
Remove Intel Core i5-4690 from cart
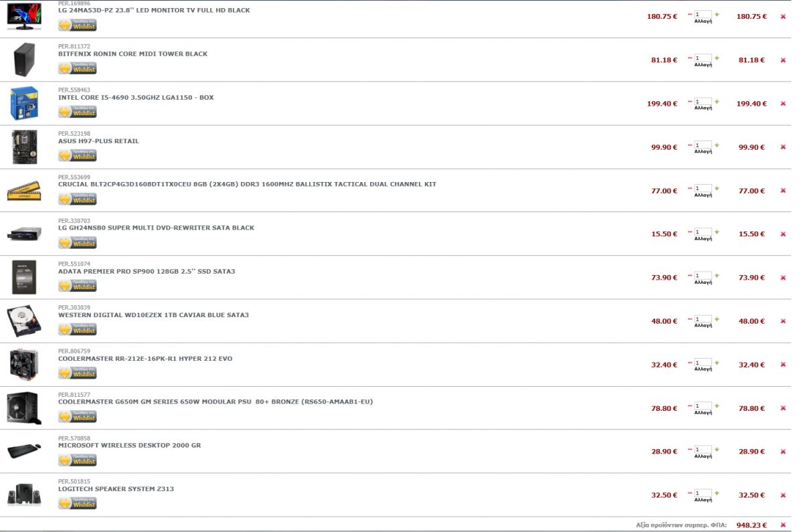click(x=783, y=104)
